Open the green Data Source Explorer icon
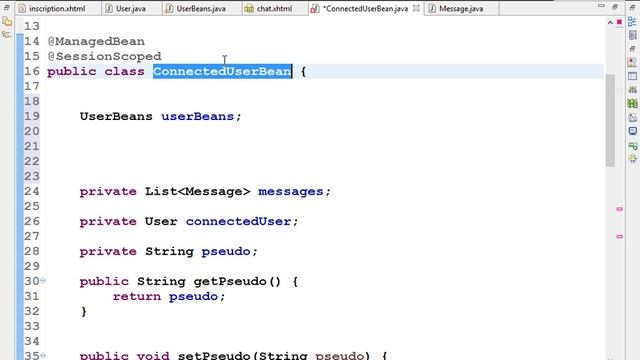The height and width of the screenshot is (360, 640). tap(632, 103)
